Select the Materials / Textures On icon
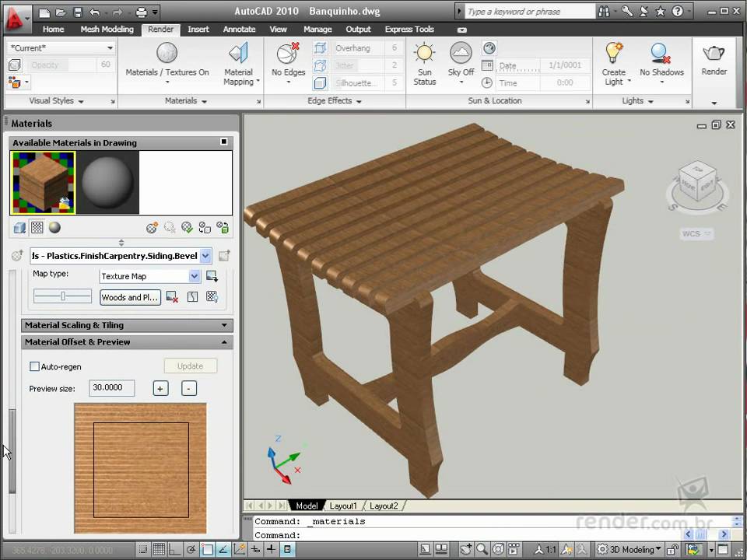The width and height of the screenshot is (747, 560). click(167, 54)
